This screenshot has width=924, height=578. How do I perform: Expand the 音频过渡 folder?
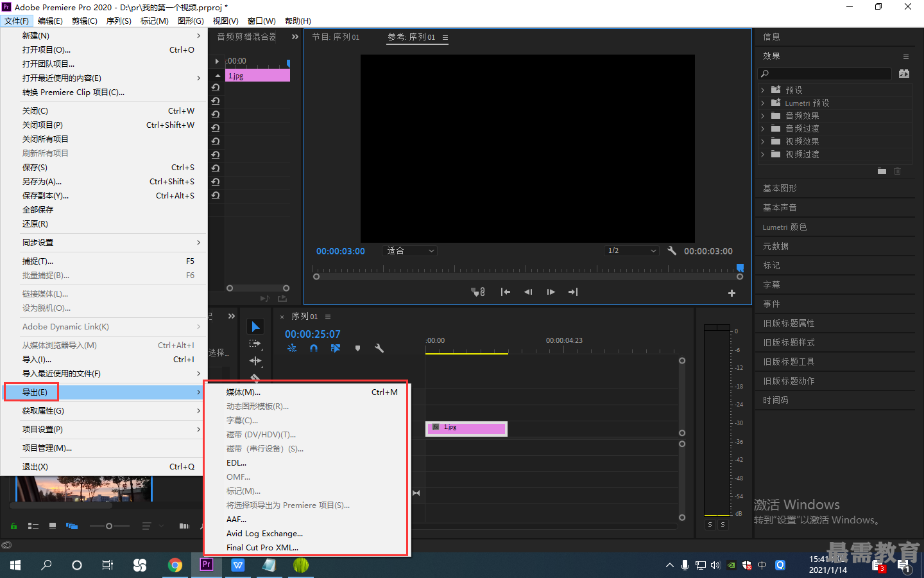763,128
